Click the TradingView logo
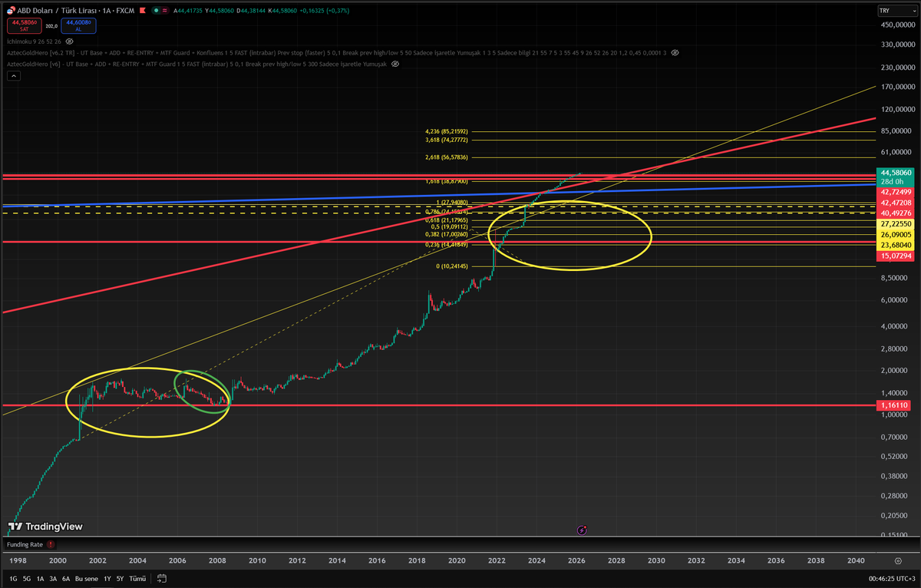The image size is (921, 588). pyautogui.click(x=45, y=527)
